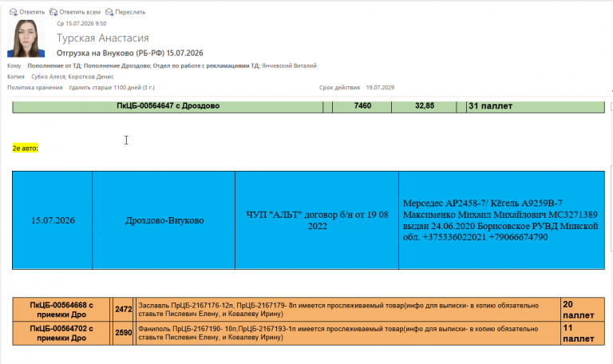Click highlighted text 2е авто:
The height and width of the screenshot is (364, 613).
click(x=26, y=148)
